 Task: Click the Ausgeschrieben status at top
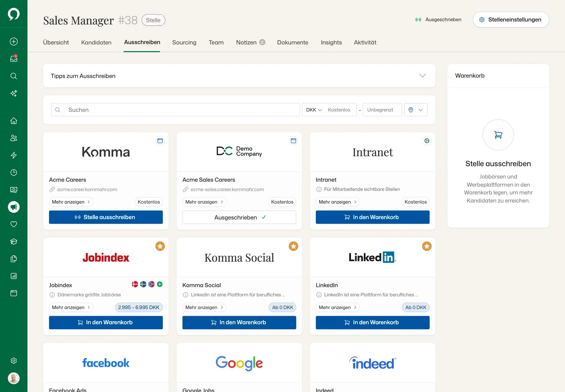click(438, 19)
